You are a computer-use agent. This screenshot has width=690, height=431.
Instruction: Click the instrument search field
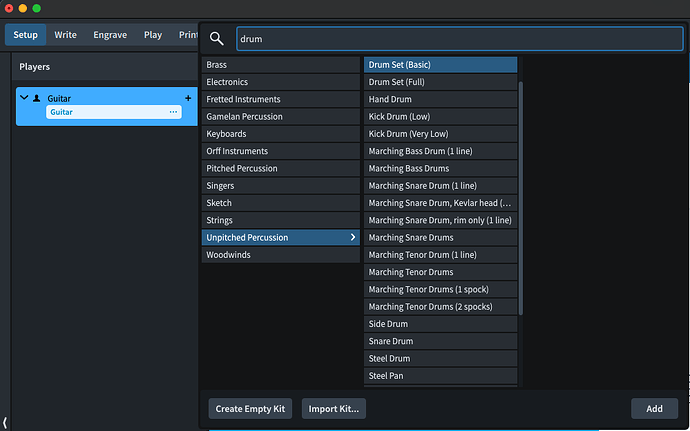pyautogui.click(x=459, y=39)
